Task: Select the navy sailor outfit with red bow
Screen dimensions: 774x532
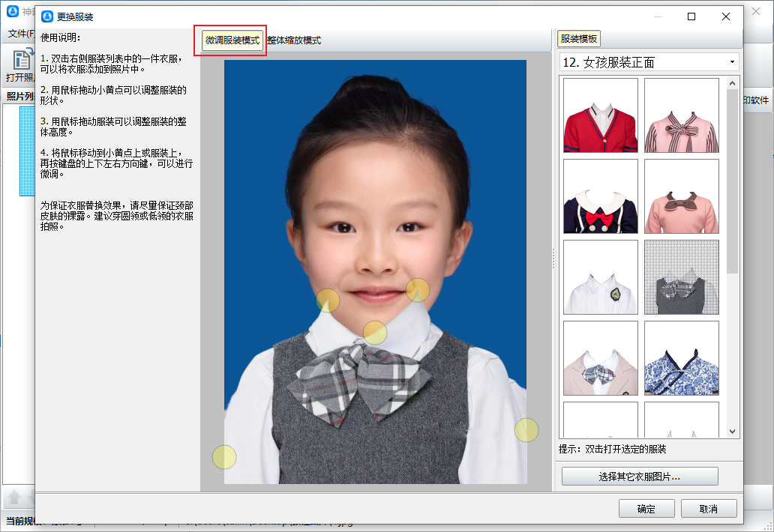Action: pos(600,196)
